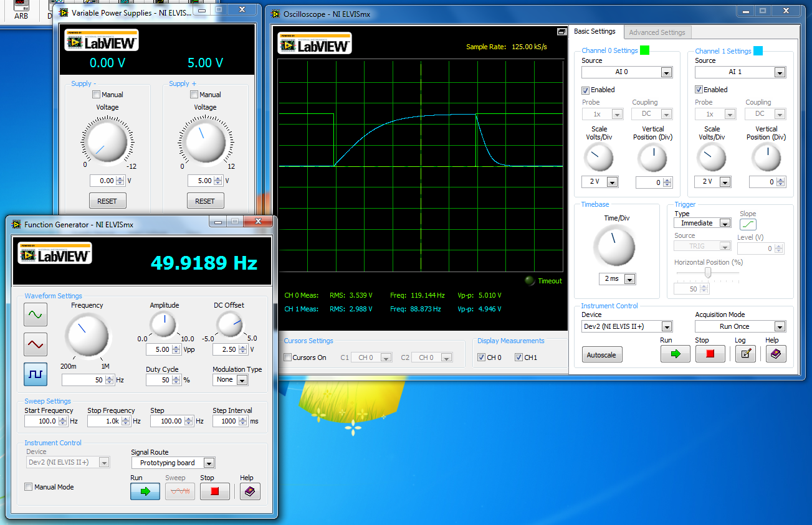Screen dimensions: 812x525
Task: Click Channel 0 Vertical Position input field
Action: click(x=650, y=182)
